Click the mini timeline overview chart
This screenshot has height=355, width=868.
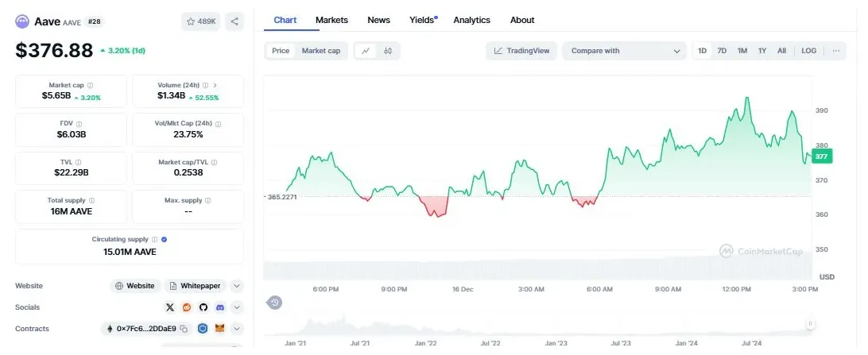(538, 324)
